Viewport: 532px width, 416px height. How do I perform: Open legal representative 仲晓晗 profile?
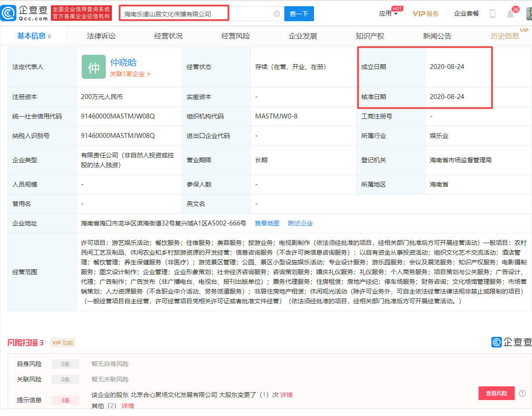(123, 62)
